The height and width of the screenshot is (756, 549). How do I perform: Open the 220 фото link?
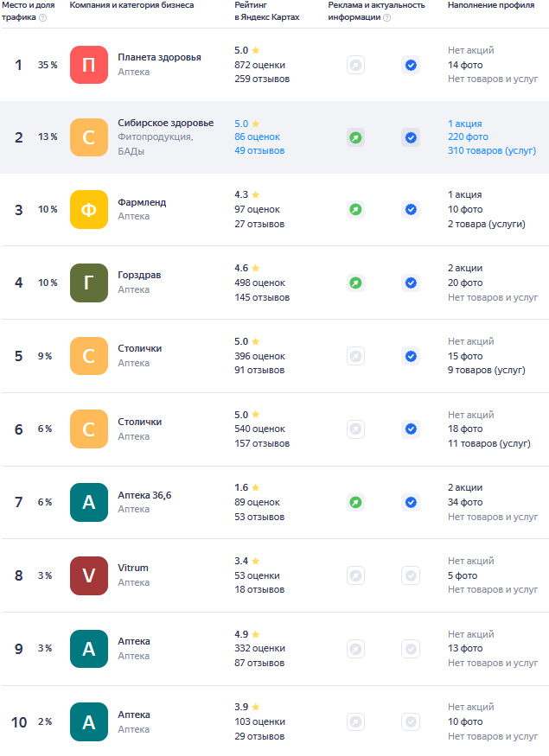(468, 137)
